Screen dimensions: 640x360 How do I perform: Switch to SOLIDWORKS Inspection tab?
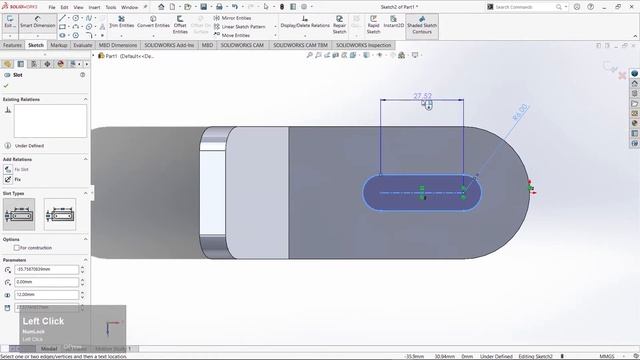[x=363, y=45]
